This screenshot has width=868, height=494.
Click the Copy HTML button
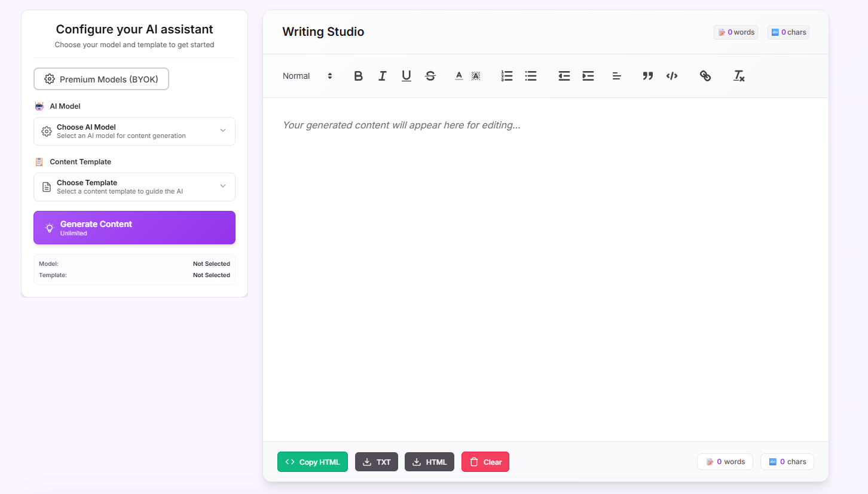313,462
